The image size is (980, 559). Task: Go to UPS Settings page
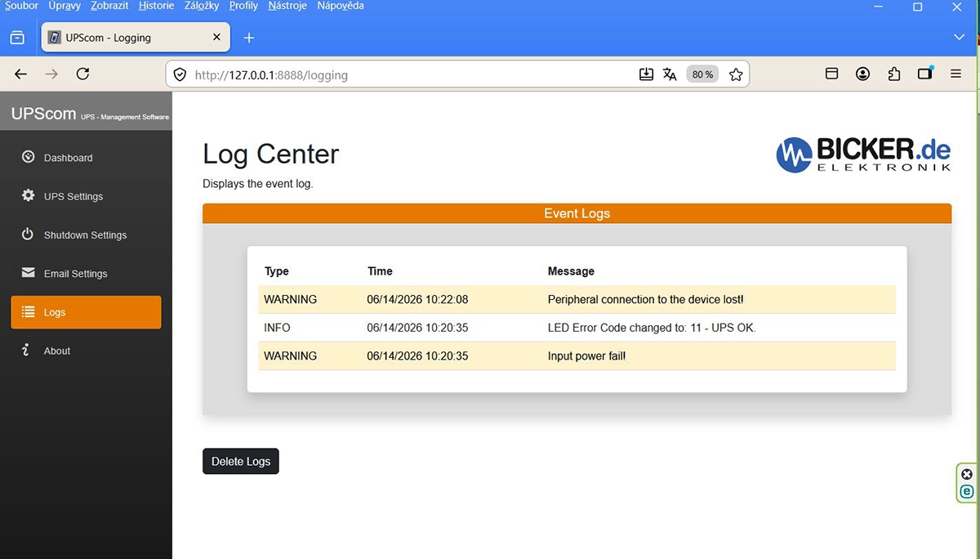(x=73, y=196)
